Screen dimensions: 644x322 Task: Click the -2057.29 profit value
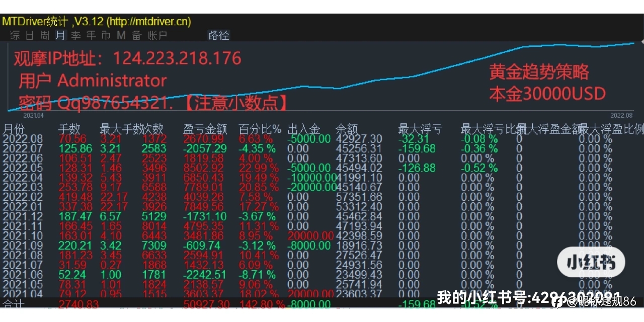(x=205, y=148)
